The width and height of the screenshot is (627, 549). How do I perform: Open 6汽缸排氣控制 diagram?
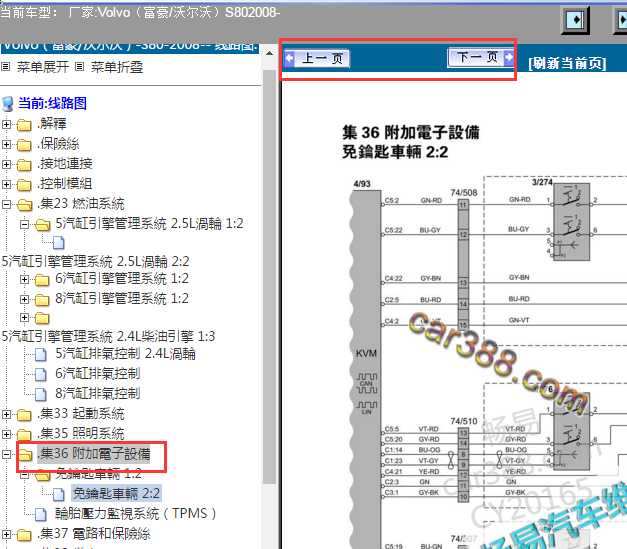(98, 373)
